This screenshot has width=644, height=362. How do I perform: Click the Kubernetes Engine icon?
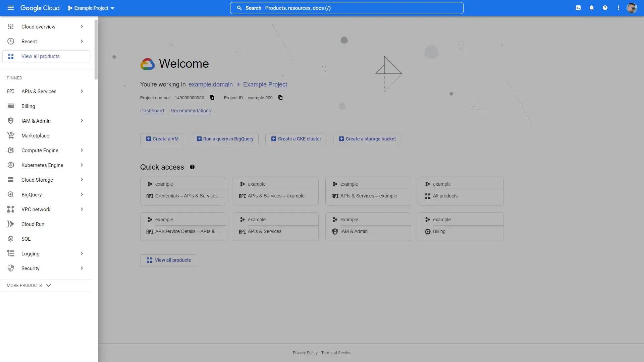coord(11,165)
